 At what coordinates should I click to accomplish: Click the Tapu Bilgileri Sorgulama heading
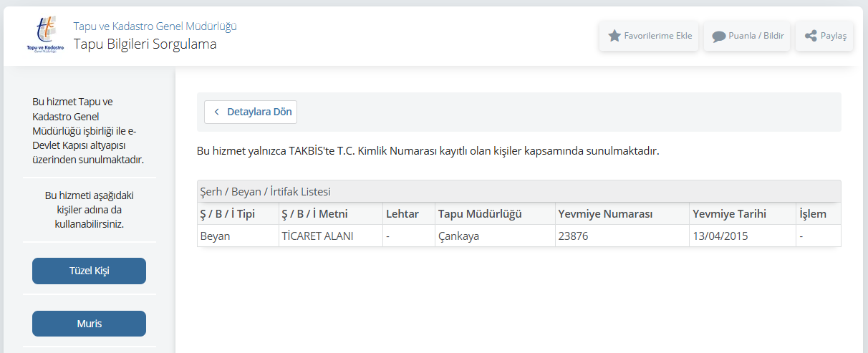145,44
